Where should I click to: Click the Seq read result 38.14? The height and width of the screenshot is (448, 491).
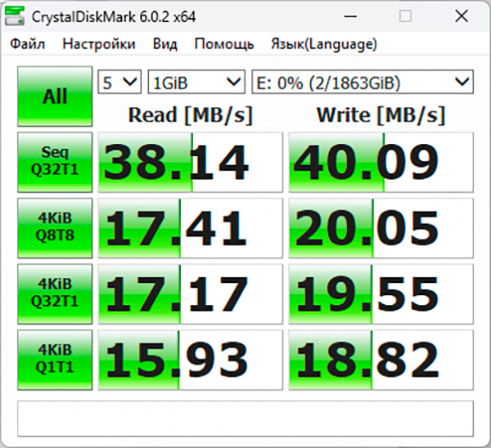click(x=191, y=162)
